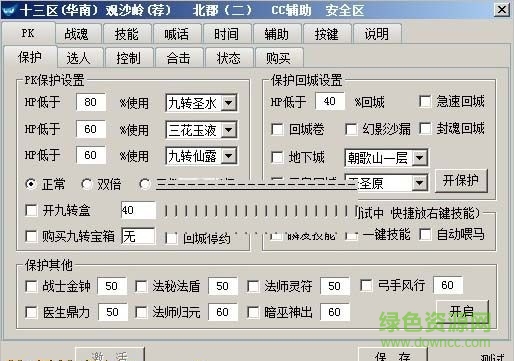The width and height of the screenshot is (514, 361).
Task: Click the title bar app icon
Action: [x=9, y=10]
